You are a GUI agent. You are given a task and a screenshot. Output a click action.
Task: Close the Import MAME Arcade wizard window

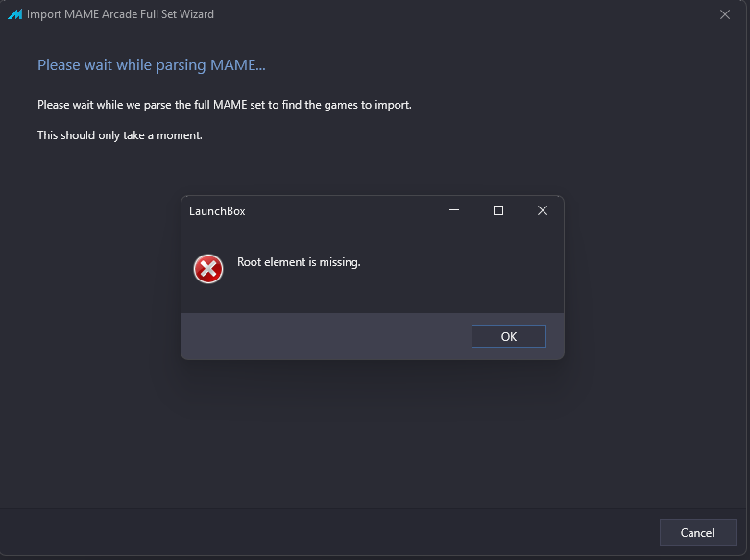(725, 14)
